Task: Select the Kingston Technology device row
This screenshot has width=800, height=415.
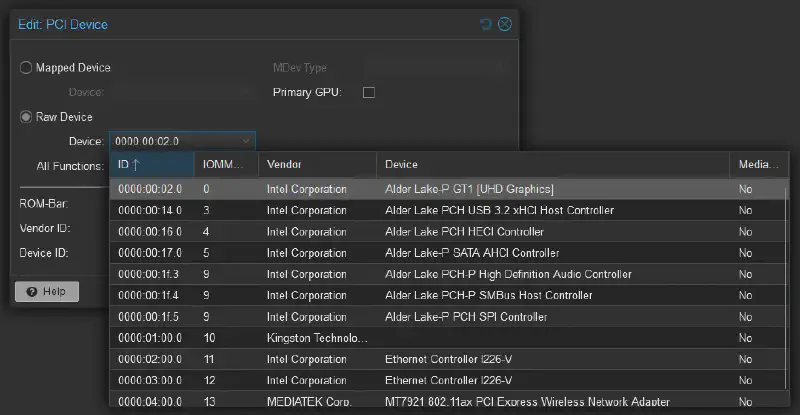Action: [x=316, y=338]
